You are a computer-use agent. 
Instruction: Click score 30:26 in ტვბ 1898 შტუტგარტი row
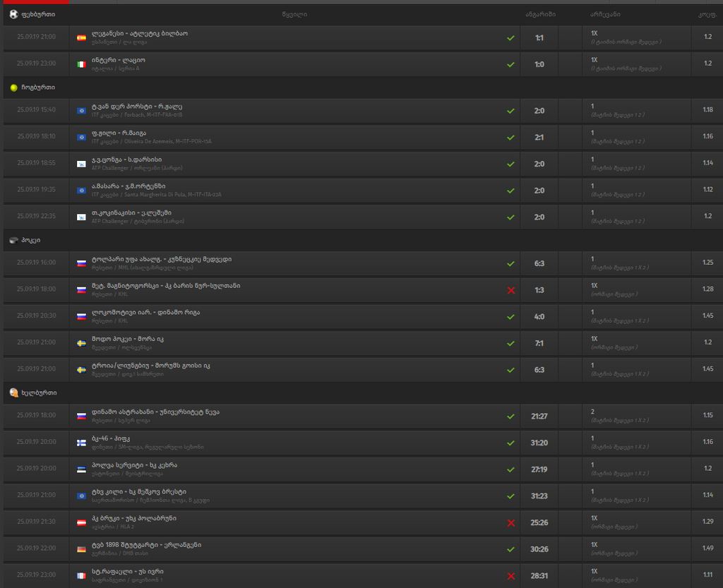(539, 549)
